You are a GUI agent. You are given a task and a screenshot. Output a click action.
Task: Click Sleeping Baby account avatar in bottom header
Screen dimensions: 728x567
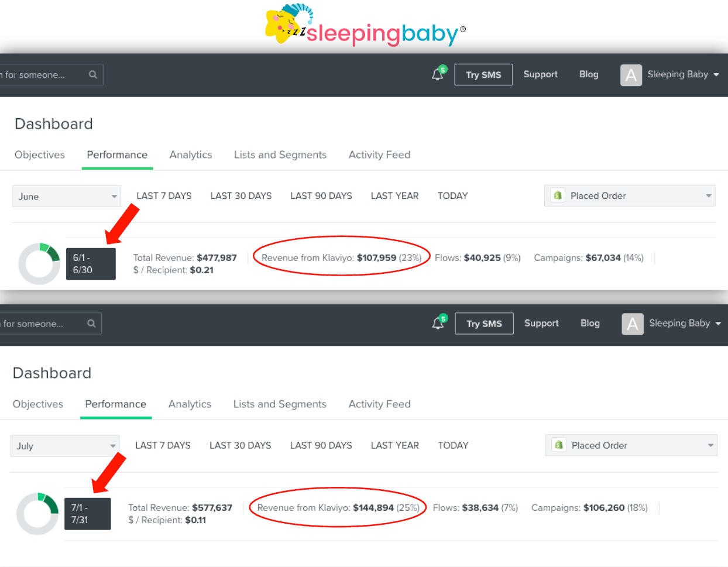point(632,324)
